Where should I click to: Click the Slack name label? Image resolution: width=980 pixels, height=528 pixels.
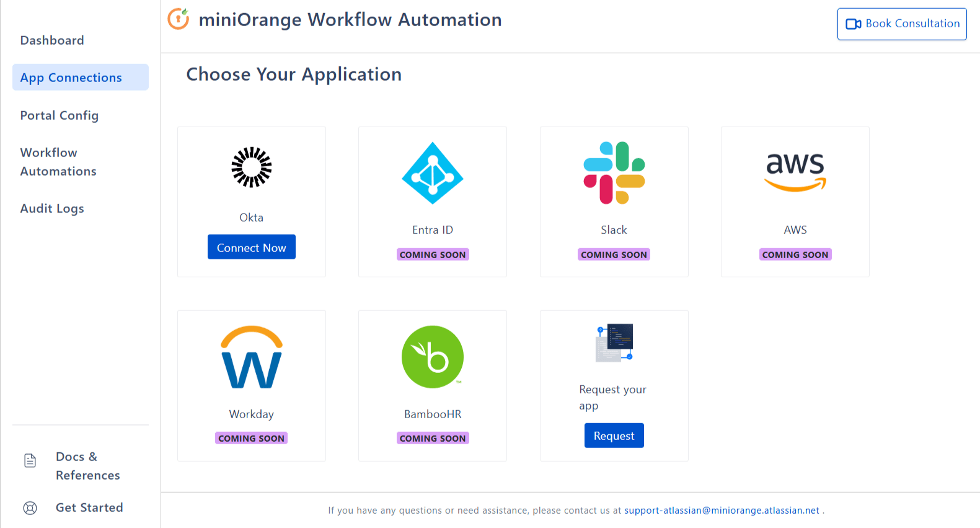(x=614, y=230)
